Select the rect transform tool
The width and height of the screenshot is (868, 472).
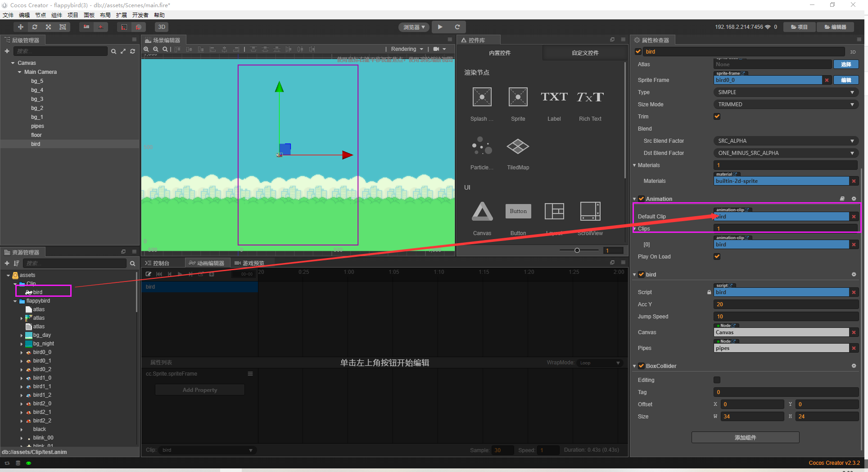[63, 27]
